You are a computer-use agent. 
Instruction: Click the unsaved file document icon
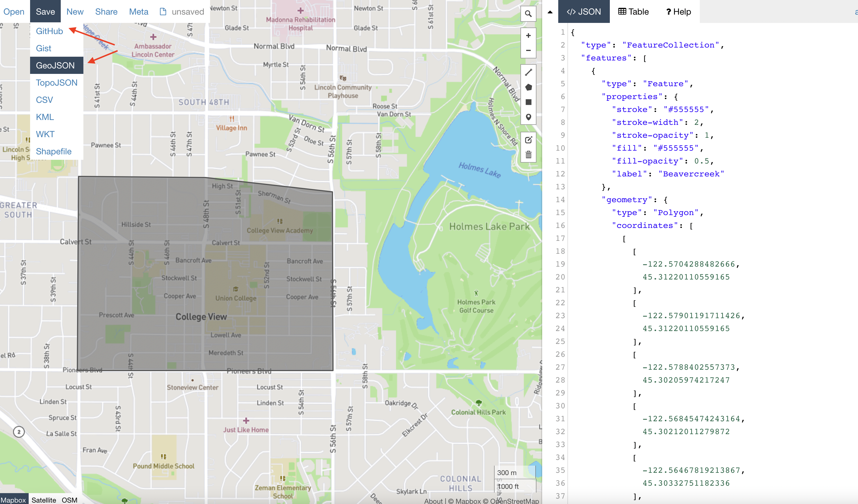[163, 11]
